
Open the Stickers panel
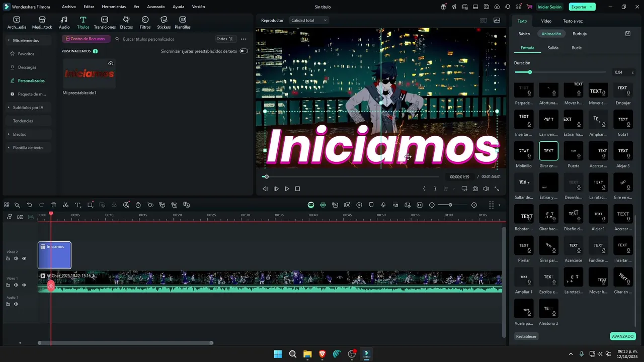tap(164, 23)
